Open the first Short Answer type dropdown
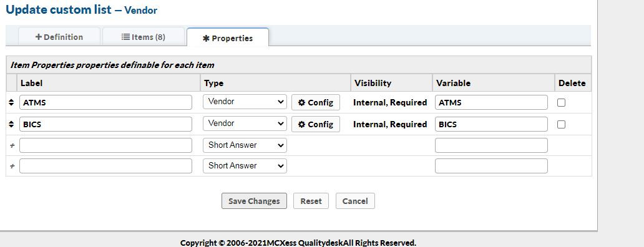644x247 pixels. 245,145
